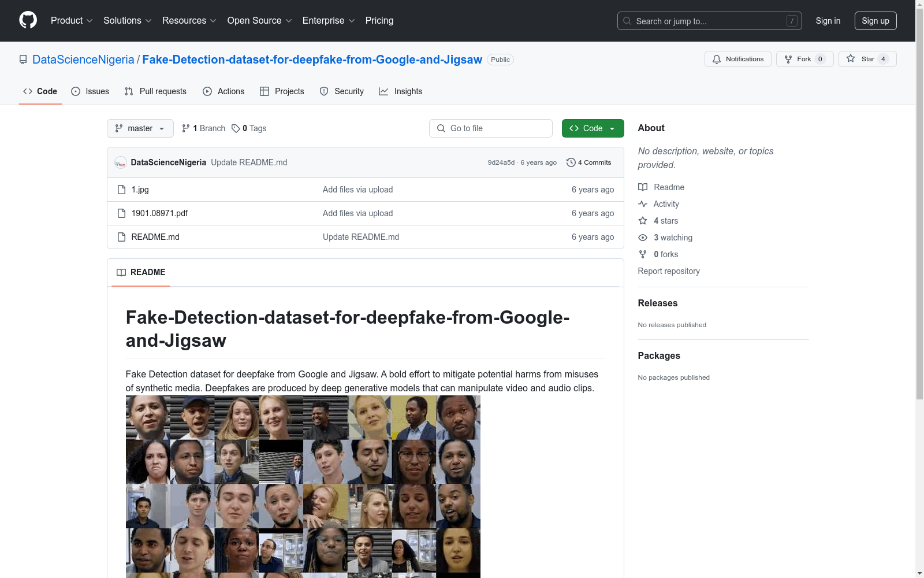This screenshot has height=578, width=924.
Task: Click the slash shortcut icon in search
Action: [x=792, y=21]
